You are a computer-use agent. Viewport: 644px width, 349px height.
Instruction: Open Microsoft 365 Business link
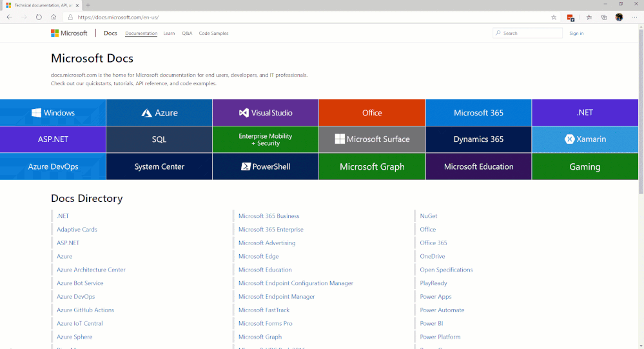(269, 216)
